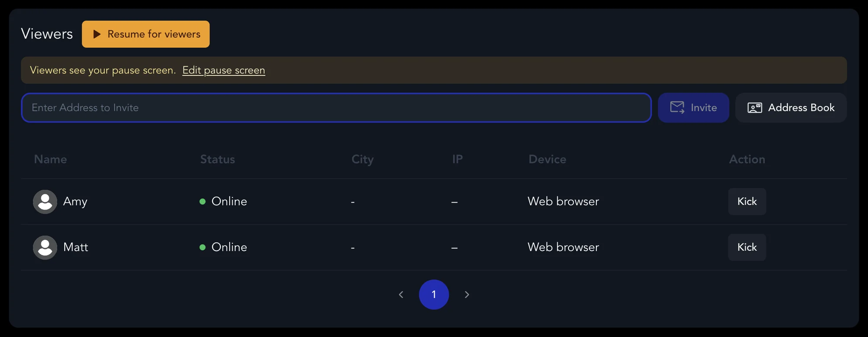Click Amy's avatar icon

(45, 202)
